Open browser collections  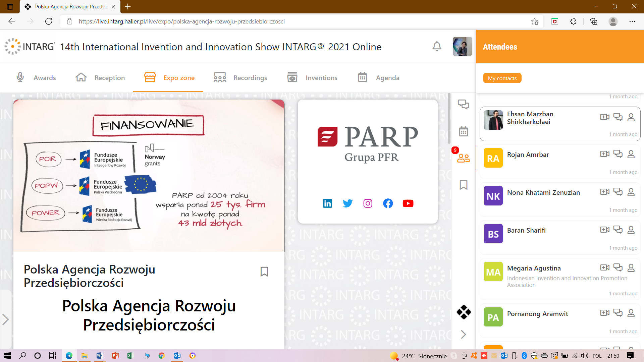point(594,21)
